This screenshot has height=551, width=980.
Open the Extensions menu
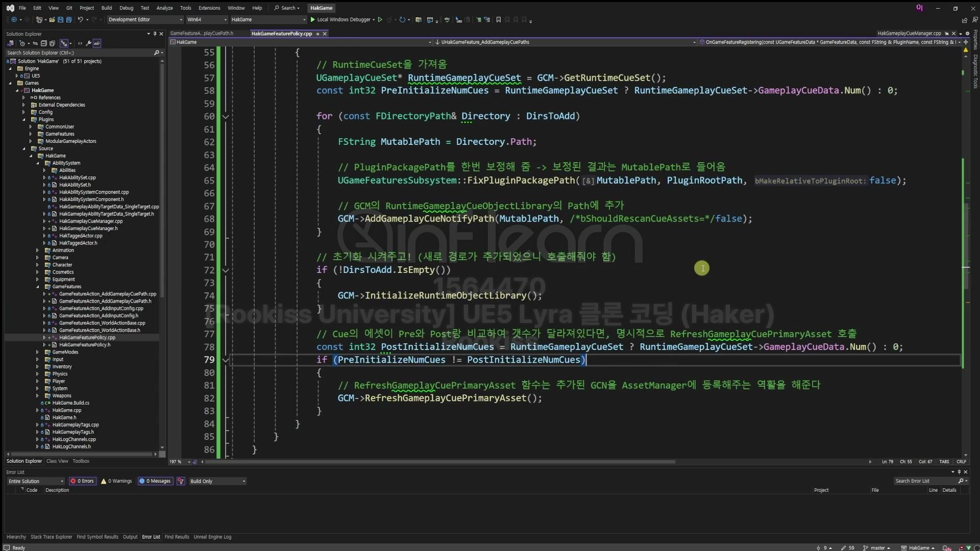tap(209, 8)
